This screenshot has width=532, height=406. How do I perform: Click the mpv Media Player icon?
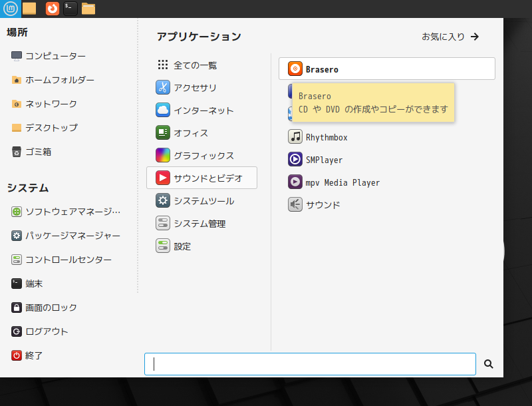point(295,182)
